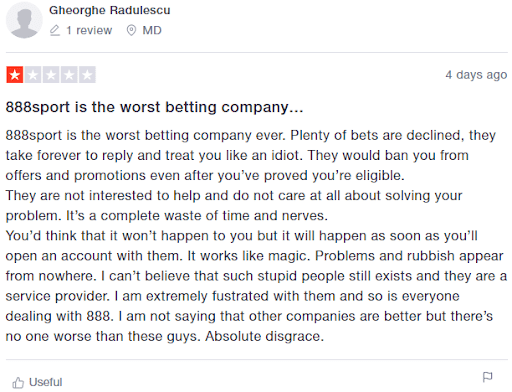Open the review title about 888sport
This screenshot has width=512, height=392.
(x=154, y=107)
